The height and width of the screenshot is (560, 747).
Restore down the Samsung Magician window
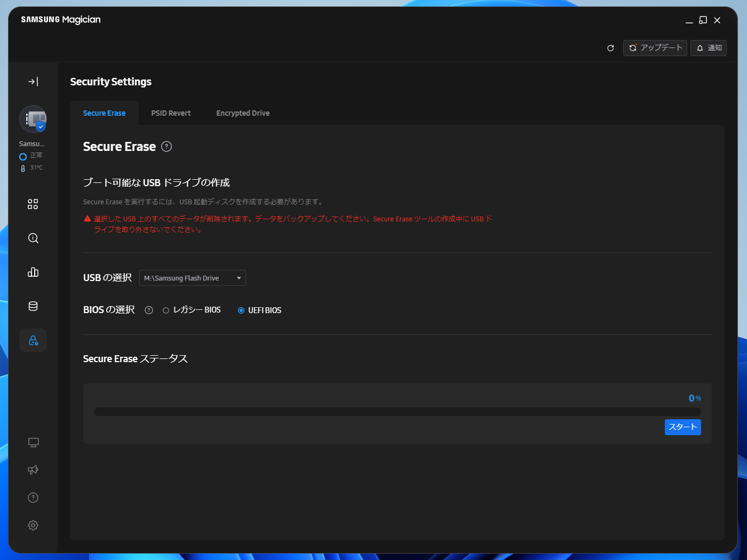coord(703,20)
